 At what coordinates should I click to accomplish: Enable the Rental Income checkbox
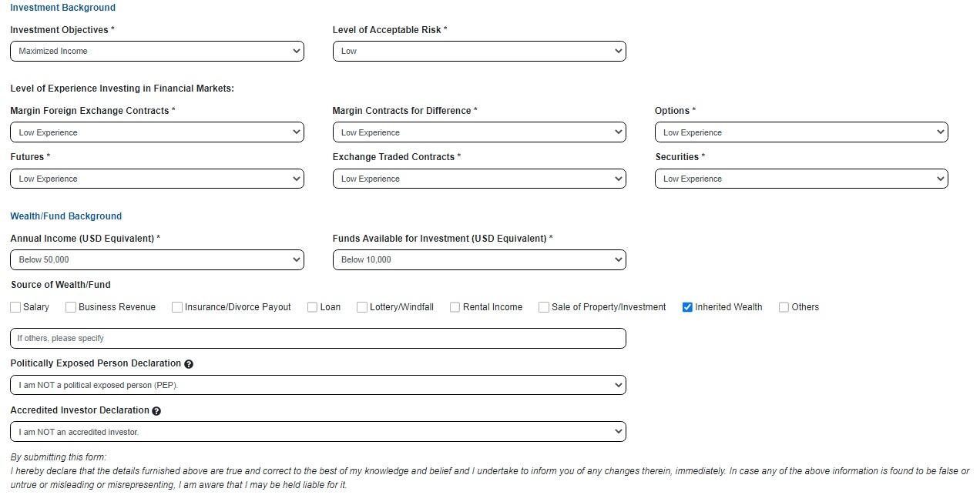[x=455, y=307]
